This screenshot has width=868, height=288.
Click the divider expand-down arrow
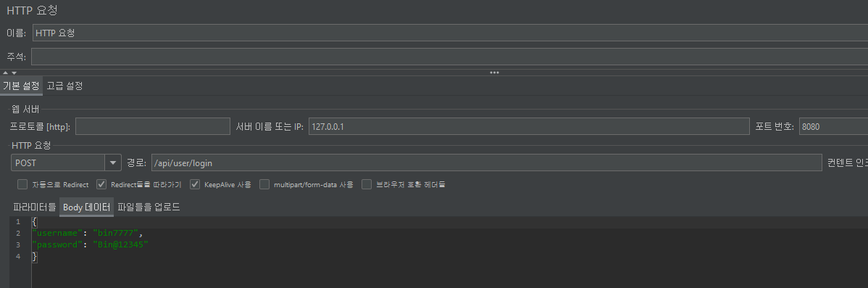[14, 73]
